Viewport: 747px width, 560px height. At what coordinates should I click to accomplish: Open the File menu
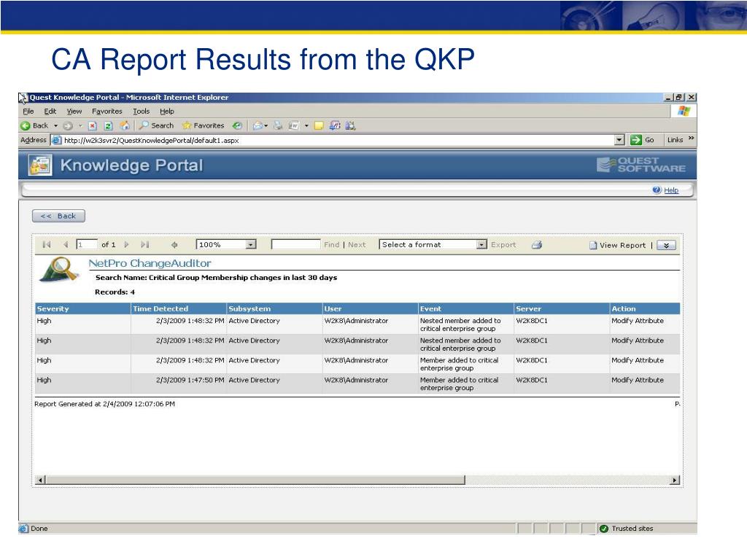(x=28, y=112)
